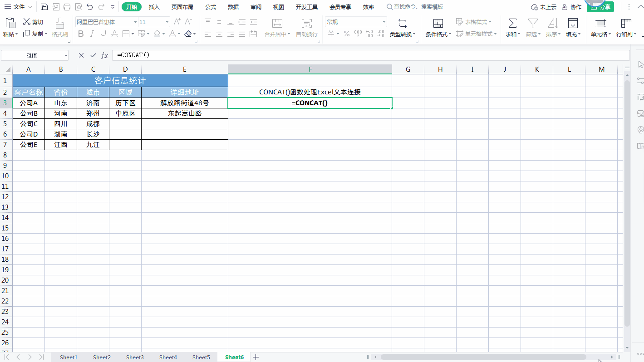Click the Cut (剪切) scissors button
644x362 pixels.
[x=33, y=22]
